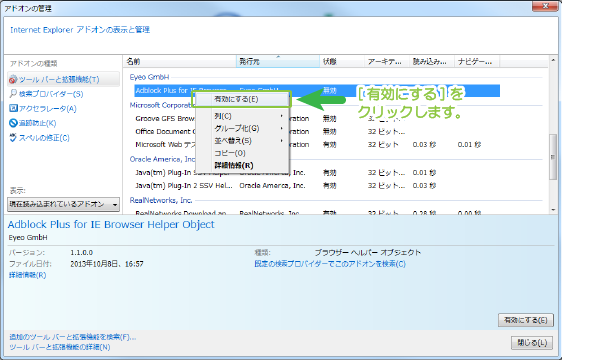Click the Accelerators icon
Viewport: 600px width, 361px height.
click(x=13, y=108)
